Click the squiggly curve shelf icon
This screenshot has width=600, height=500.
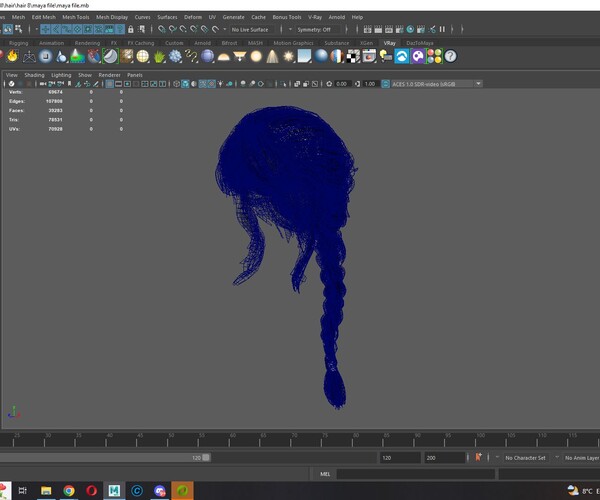(191, 57)
